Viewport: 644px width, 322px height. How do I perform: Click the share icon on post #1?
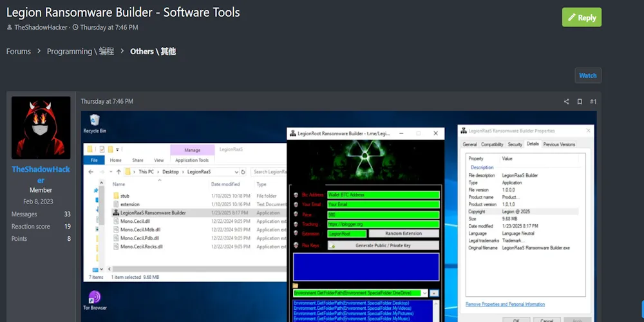coord(566,102)
